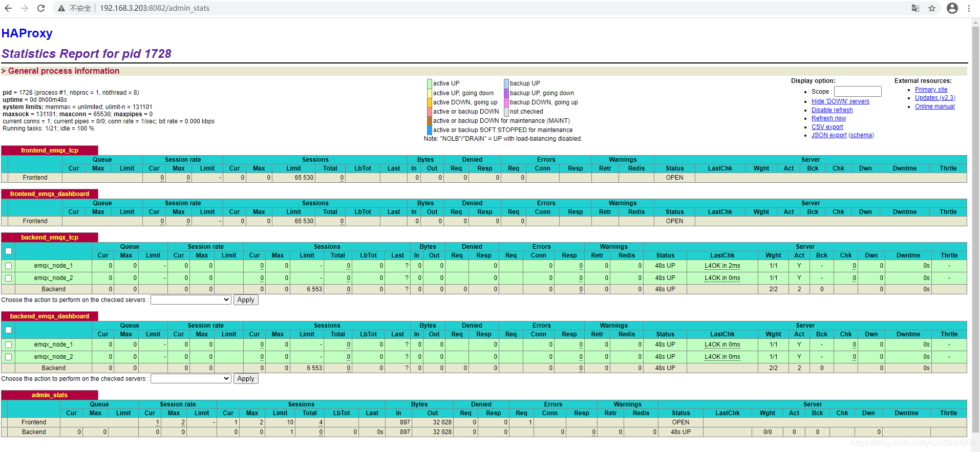Toggle select-all checkbox in backend_emqx_dashboard header

click(8, 330)
